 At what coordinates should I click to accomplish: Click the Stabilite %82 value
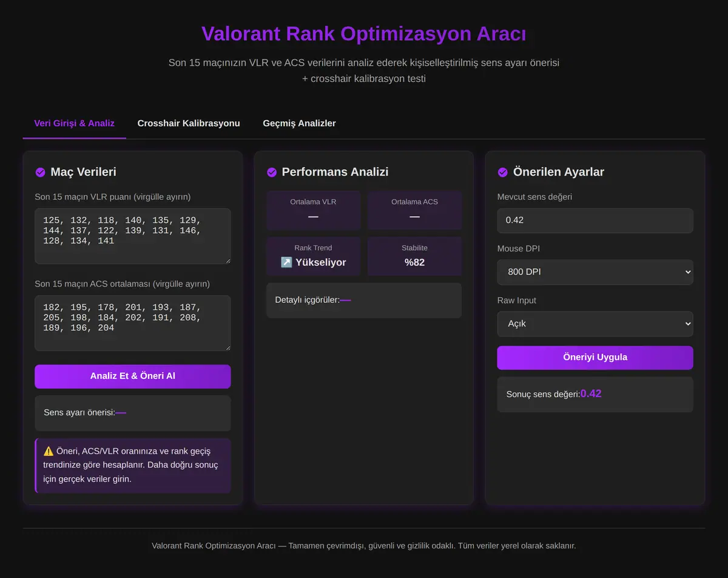click(414, 262)
